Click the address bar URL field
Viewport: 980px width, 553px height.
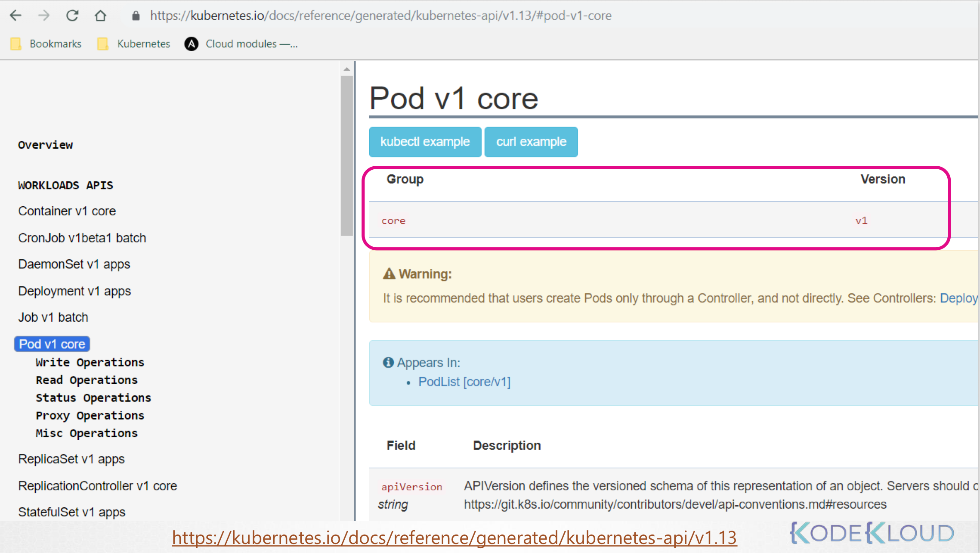tap(380, 16)
